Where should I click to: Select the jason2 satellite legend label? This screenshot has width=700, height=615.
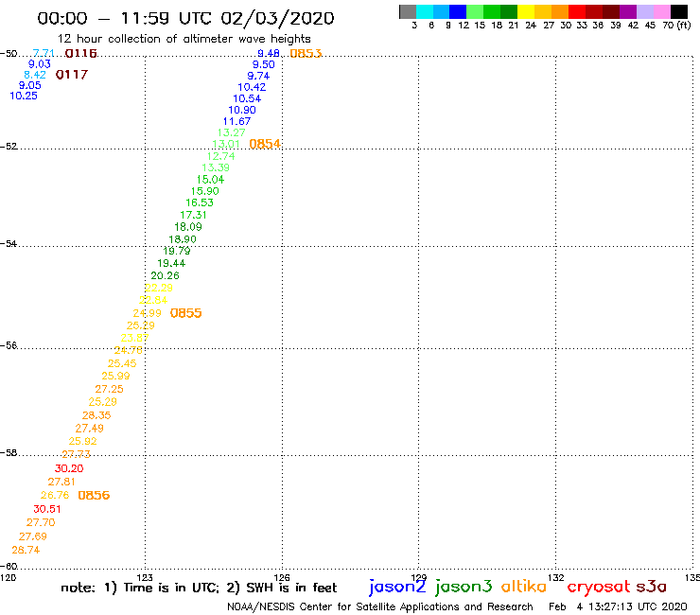[397, 587]
